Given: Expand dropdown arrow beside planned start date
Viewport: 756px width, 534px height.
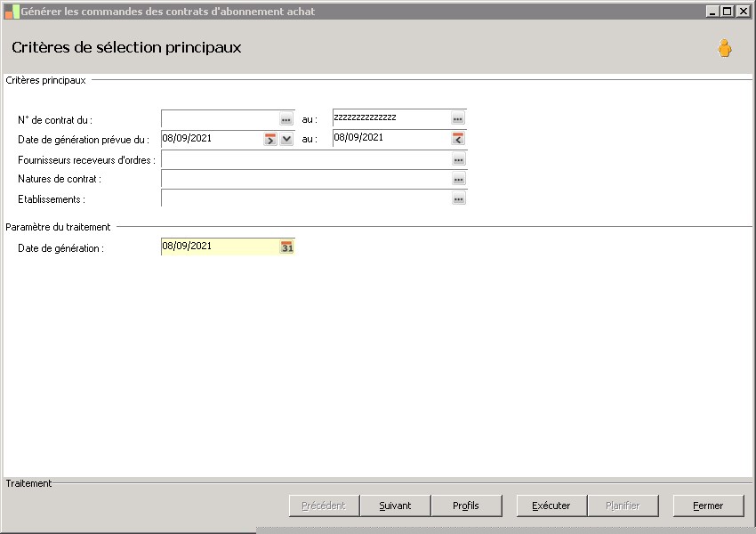Looking at the screenshot, I should pyautogui.click(x=286, y=140).
